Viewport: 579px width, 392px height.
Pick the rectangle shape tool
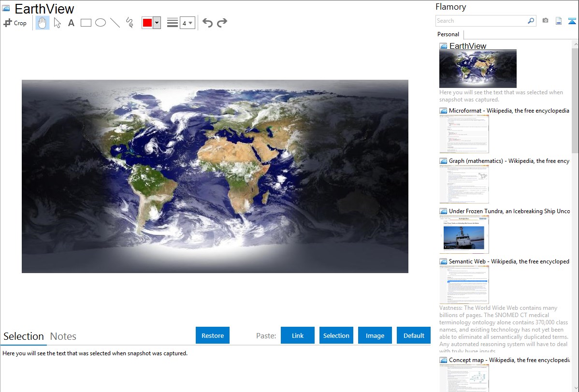coord(86,23)
